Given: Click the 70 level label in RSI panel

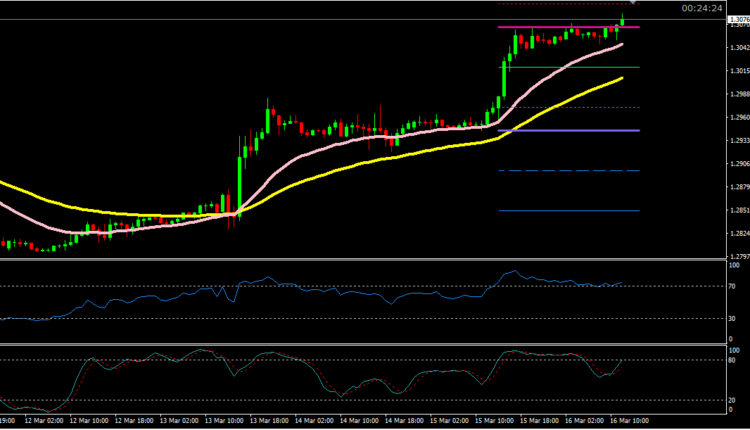Looking at the screenshot, I should coord(734,287).
